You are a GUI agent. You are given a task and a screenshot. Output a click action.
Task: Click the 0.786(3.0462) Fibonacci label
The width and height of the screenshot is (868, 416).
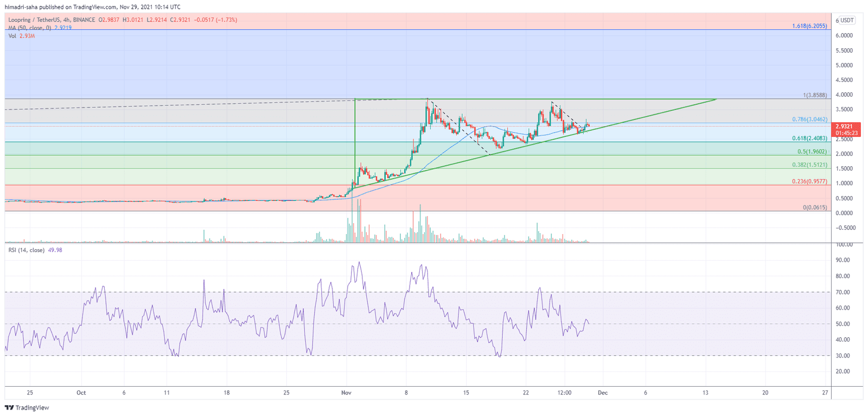point(809,119)
